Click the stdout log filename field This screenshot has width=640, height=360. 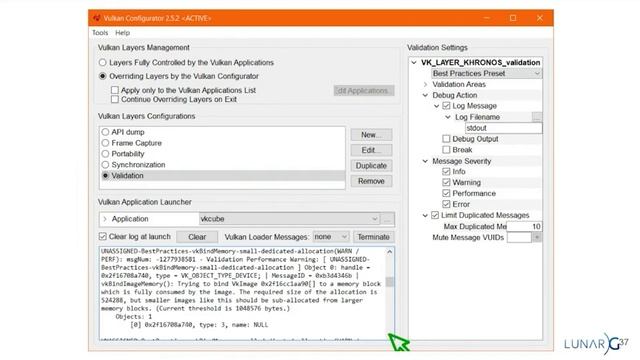click(x=503, y=128)
